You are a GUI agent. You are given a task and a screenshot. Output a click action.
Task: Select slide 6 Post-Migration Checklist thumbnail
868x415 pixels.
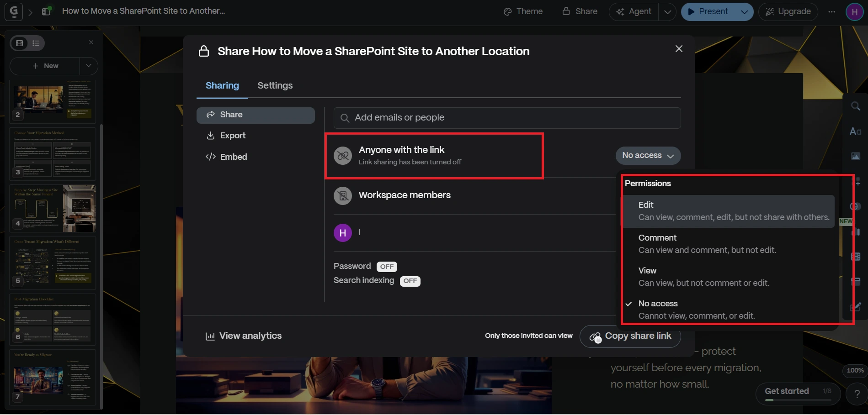(53, 319)
